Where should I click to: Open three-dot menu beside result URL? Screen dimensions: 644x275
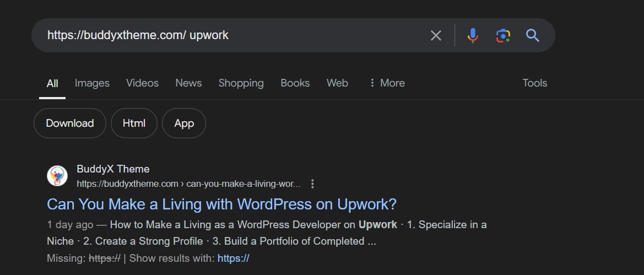313,184
